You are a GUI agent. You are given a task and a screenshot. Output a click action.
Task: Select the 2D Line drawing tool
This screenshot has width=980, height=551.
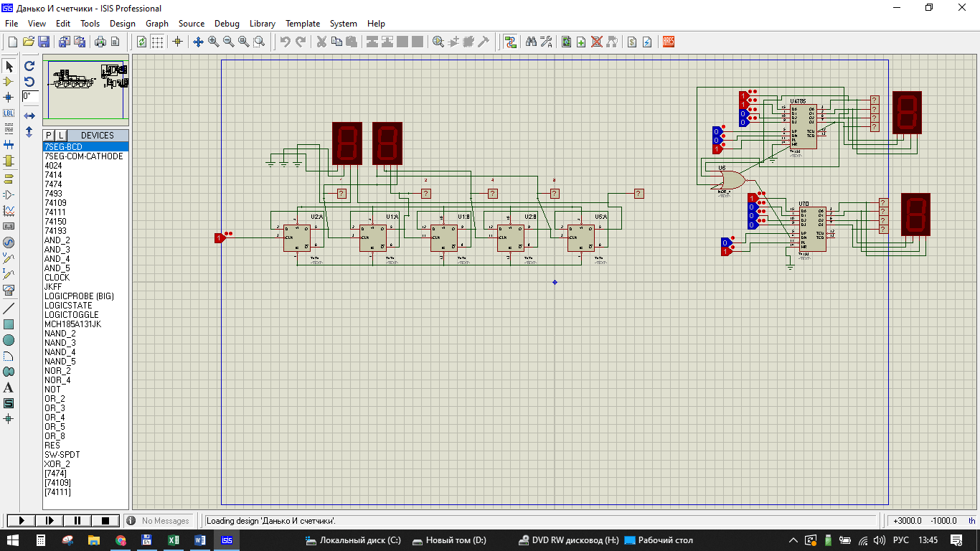(9, 309)
